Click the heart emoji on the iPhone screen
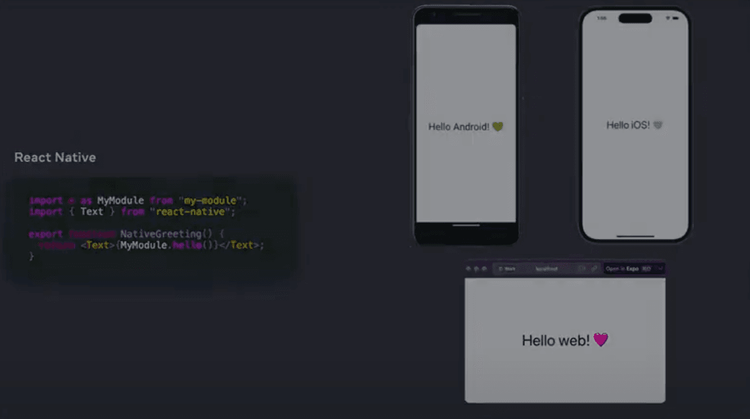750x419 pixels. pos(658,125)
